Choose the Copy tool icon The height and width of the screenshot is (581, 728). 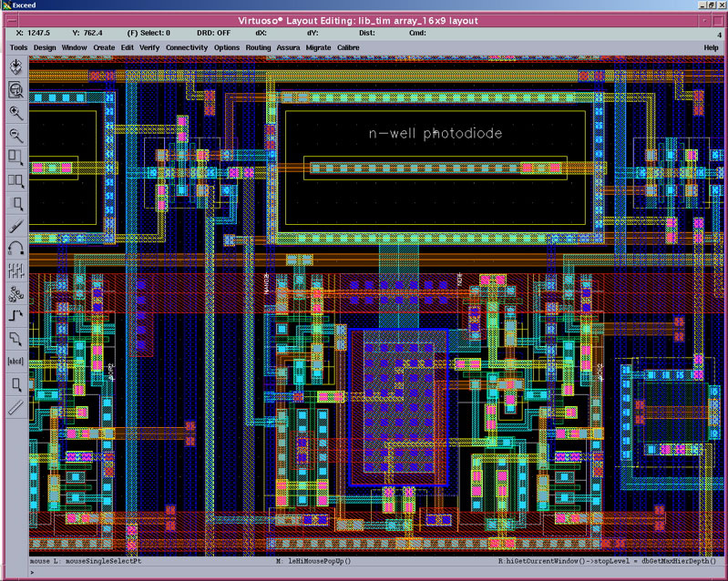click(x=15, y=180)
